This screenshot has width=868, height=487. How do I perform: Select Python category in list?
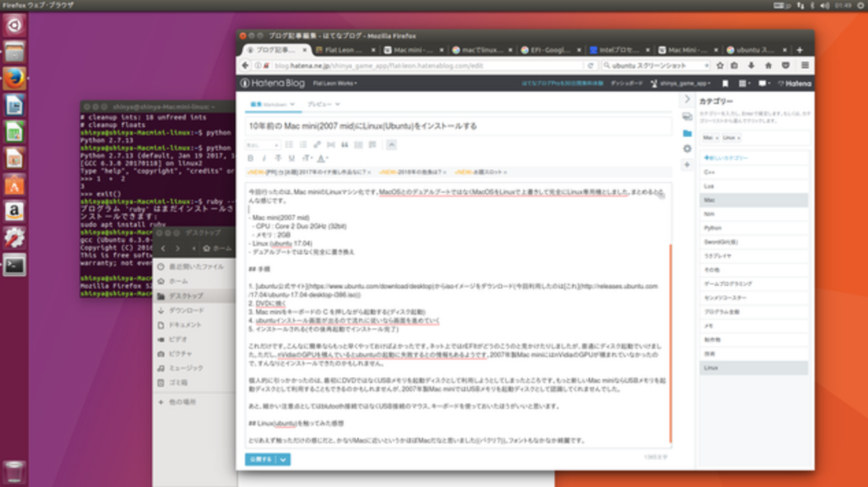click(754, 228)
